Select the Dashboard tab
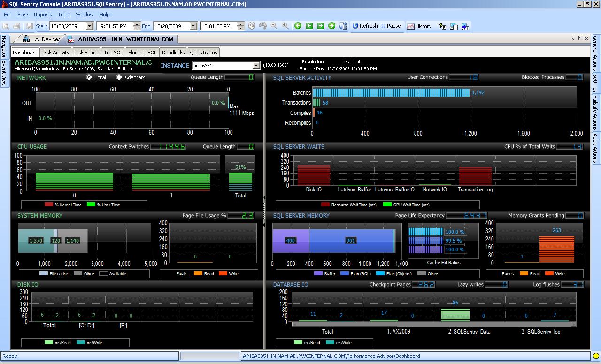 [x=25, y=53]
